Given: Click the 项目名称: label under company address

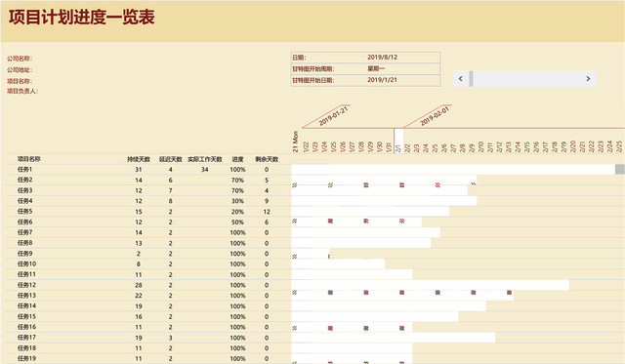Looking at the screenshot, I should [x=20, y=81].
